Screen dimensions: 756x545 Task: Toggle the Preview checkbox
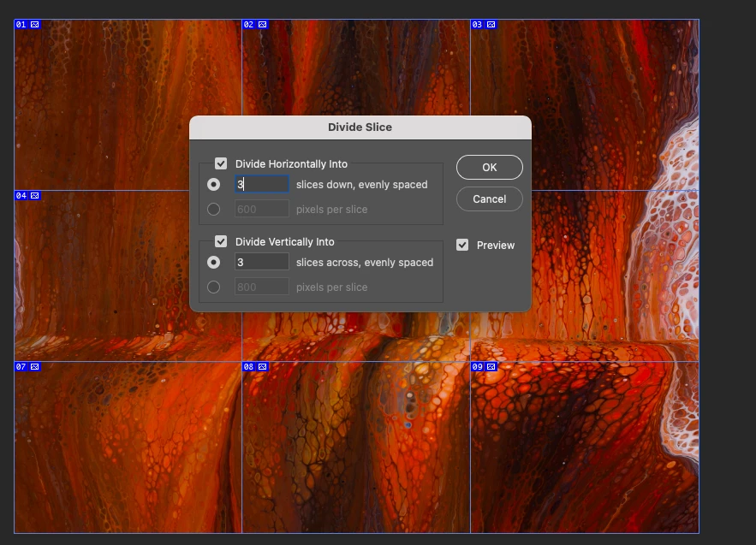coord(462,246)
